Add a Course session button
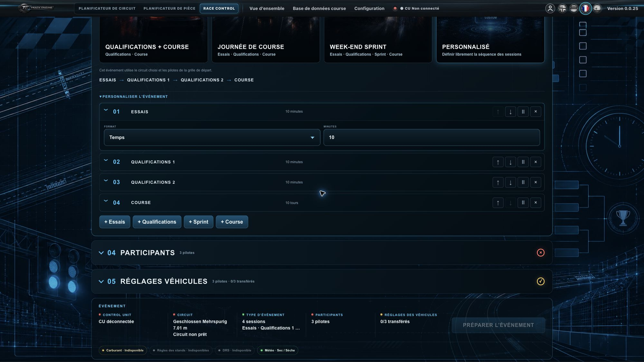The image size is (644, 362). click(232, 222)
